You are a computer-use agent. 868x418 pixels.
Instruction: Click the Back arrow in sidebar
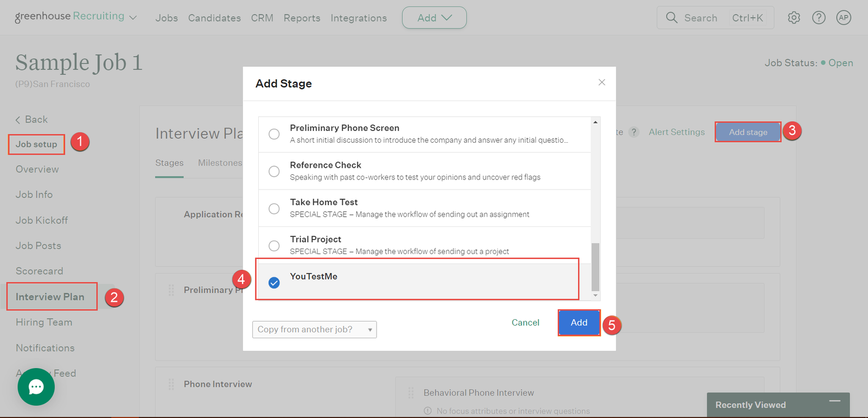(18, 120)
